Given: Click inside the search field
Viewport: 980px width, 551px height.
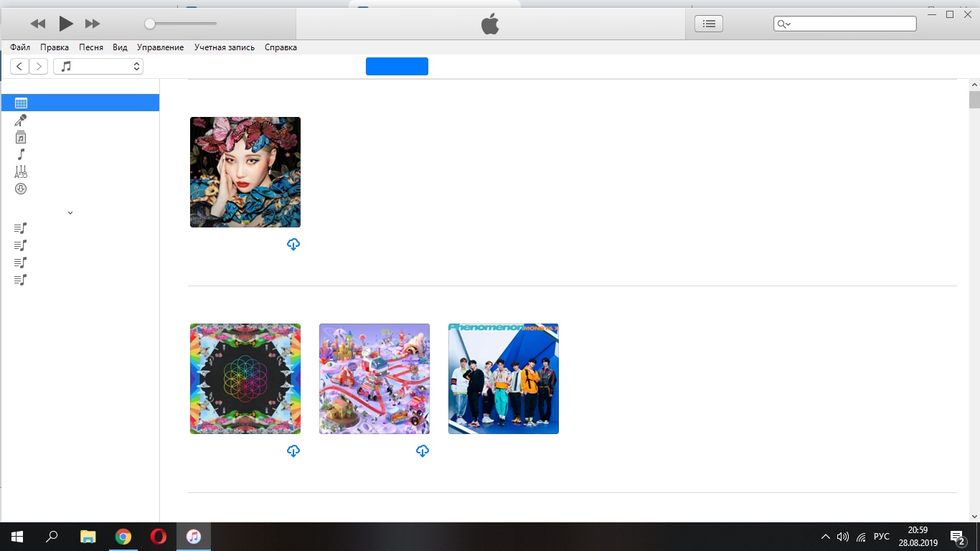Looking at the screenshot, I should (845, 24).
